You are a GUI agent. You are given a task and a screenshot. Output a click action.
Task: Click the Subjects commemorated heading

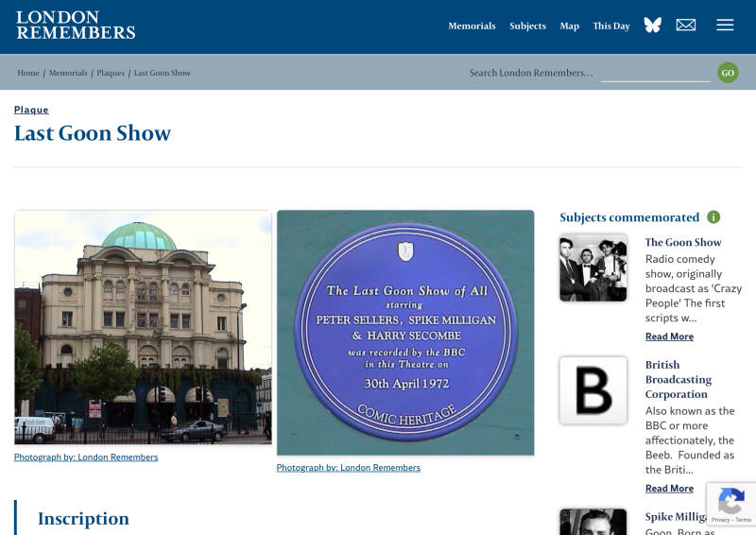tap(629, 217)
